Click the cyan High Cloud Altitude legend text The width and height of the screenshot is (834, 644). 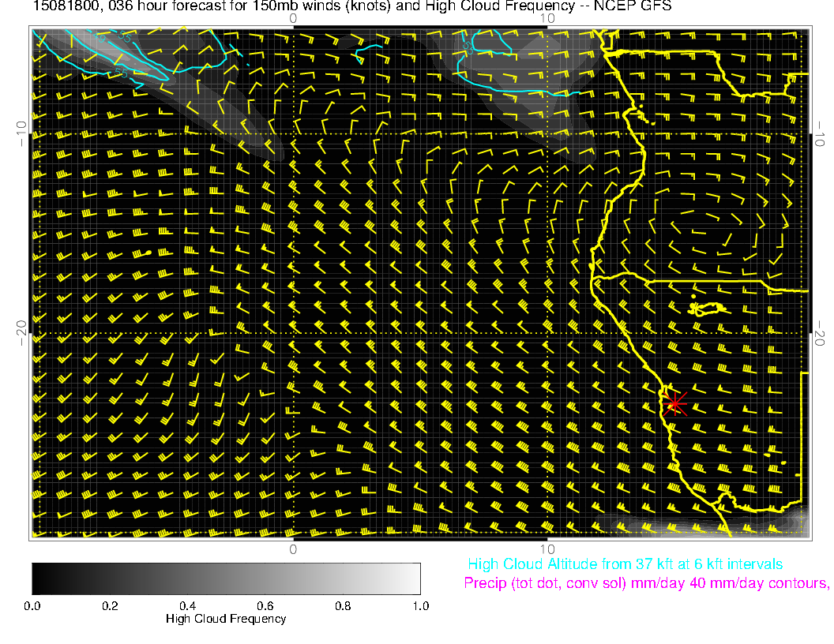coord(625,564)
